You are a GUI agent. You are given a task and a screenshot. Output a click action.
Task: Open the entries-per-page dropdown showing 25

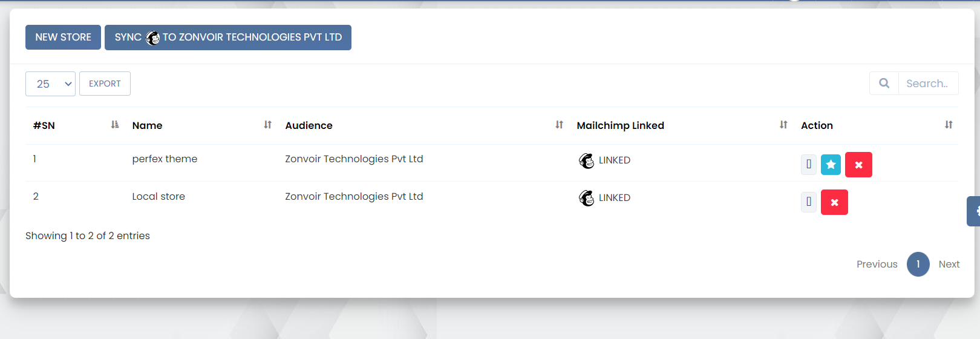pyautogui.click(x=50, y=84)
